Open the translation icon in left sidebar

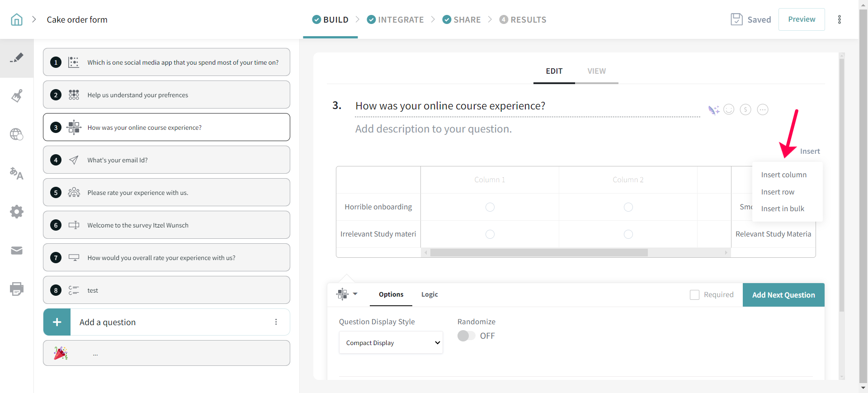pos(17,173)
